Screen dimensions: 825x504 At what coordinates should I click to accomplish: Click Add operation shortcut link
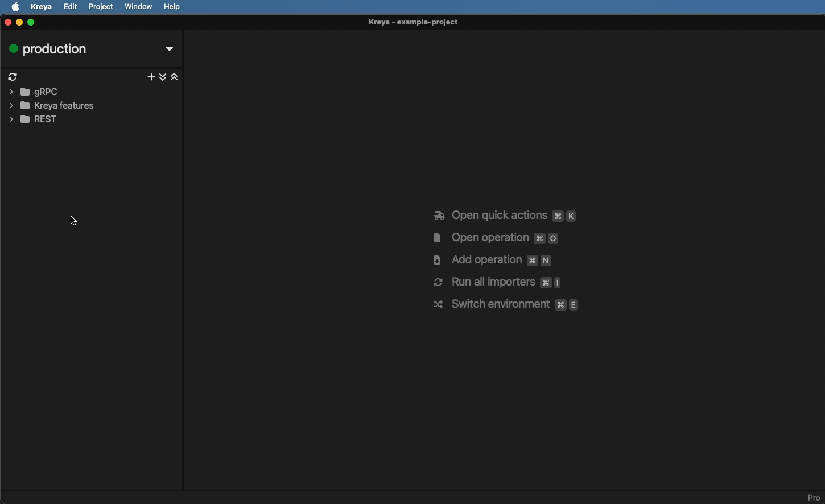[486, 260]
